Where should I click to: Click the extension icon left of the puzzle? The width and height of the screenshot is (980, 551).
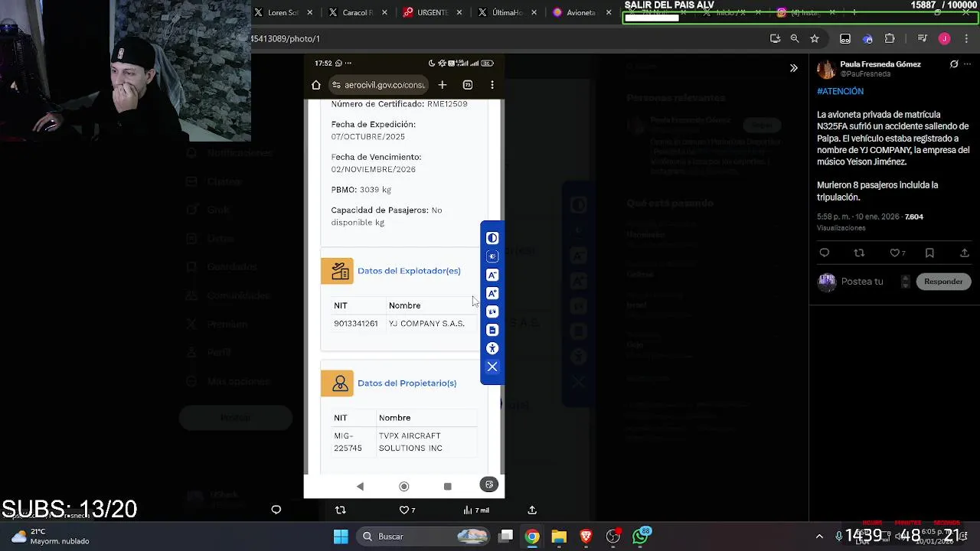pos(867,38)
